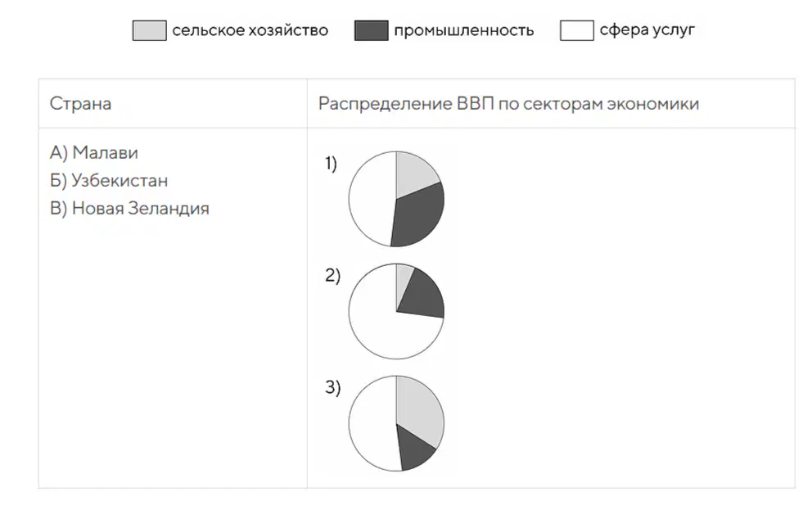Click the label '1)' beside first chart
This screenshot has width=812, height=510.
point(331,164)
